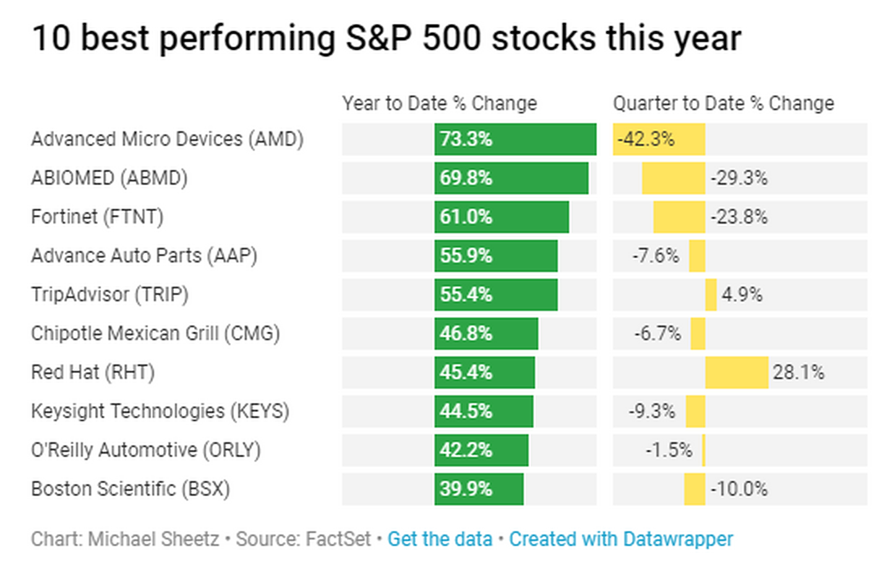The height and width of the screenshot is (588, 874).
Task: Click the 'Keysight Technologies (KEYS)' label
Action: pos(160,411)
